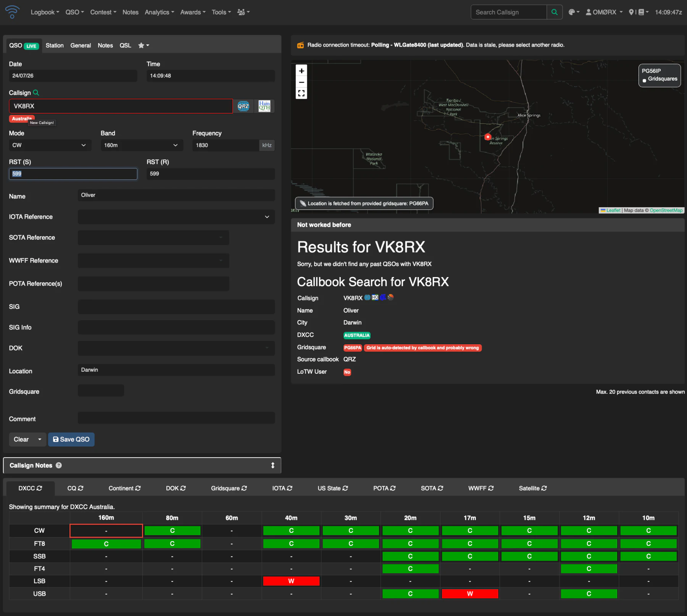Click the green C cell for FT8 160m
The image size is (687, 616).
106,543
